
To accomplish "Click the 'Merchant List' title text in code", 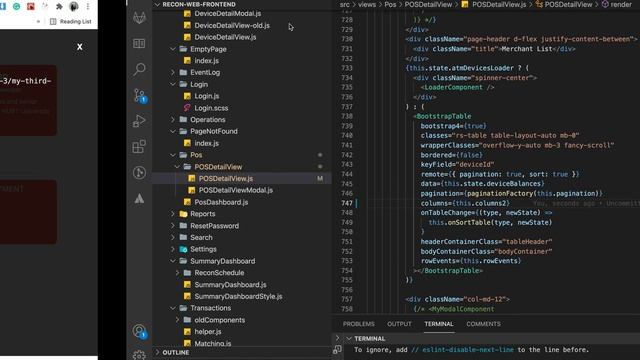I will click(527, 49).
